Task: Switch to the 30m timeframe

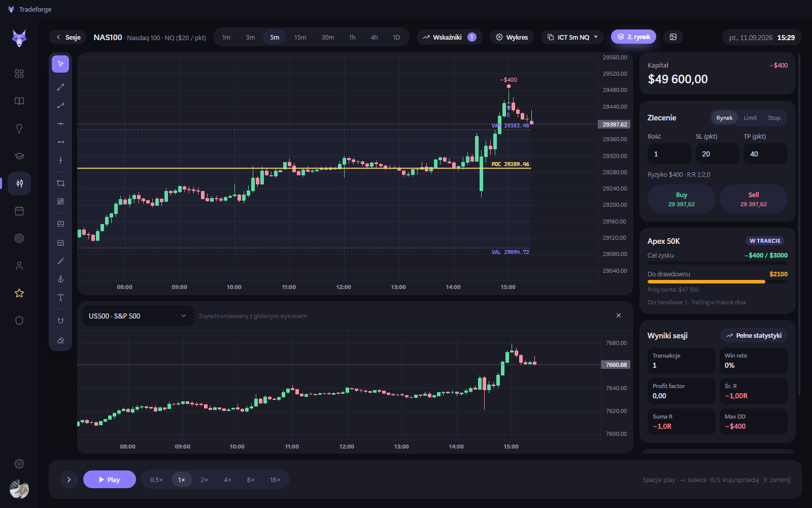Action: (327, 37)
